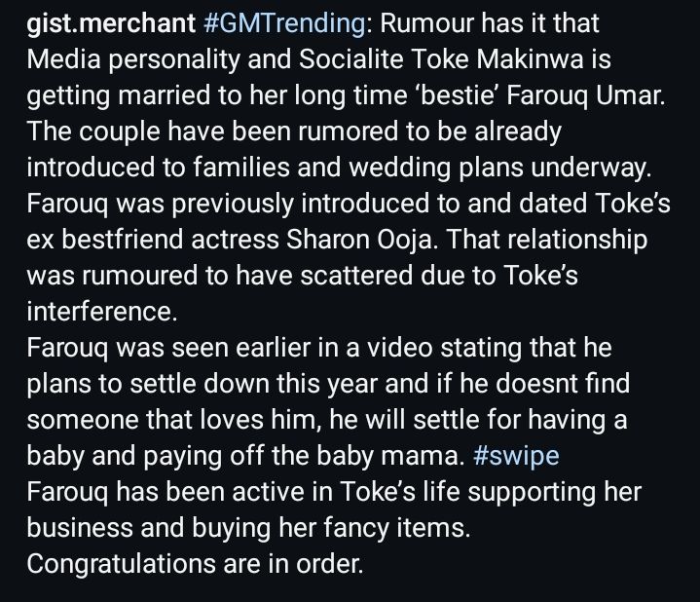Click the word 'interference'
This screenshot has width=700, height=602.
[x=95, y=312]
